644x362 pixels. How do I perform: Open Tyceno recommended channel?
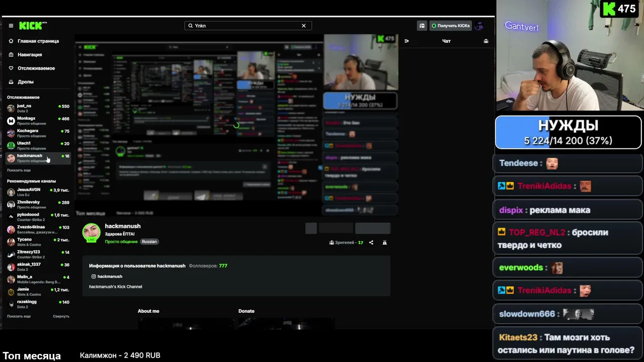(38, 242)
